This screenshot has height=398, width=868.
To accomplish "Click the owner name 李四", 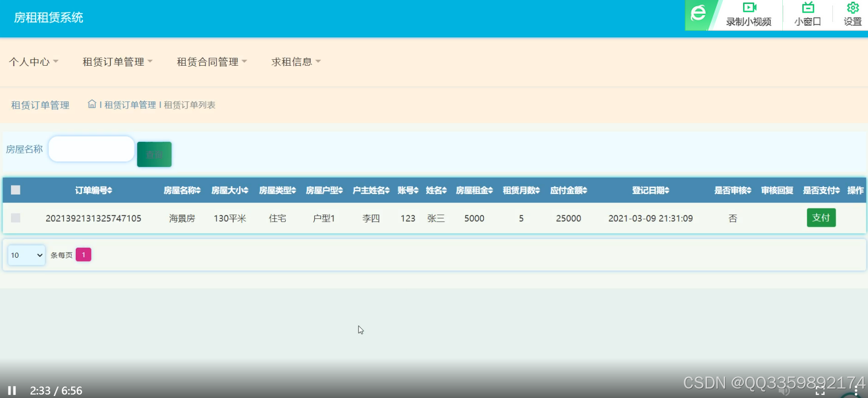I will pyautogui.click(x=371, y=218).
